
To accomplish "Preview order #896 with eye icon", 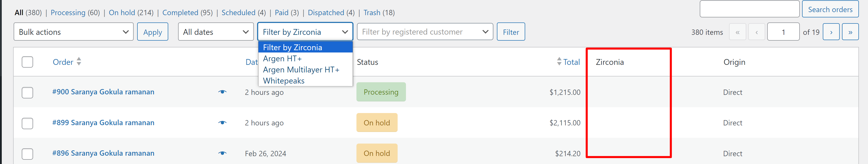I will click(x=222, y=153).
